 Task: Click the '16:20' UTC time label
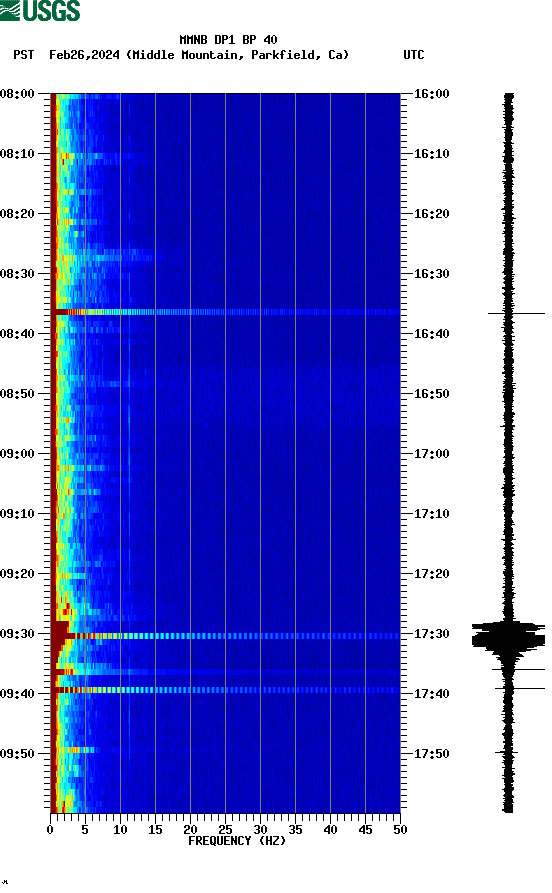click(432, 214)
